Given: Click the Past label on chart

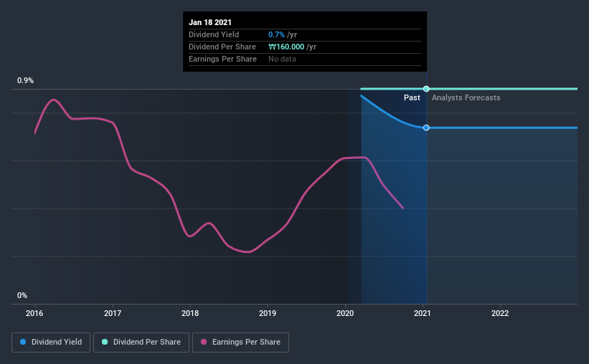Looking at the screenshot, I should pos(412,97).
